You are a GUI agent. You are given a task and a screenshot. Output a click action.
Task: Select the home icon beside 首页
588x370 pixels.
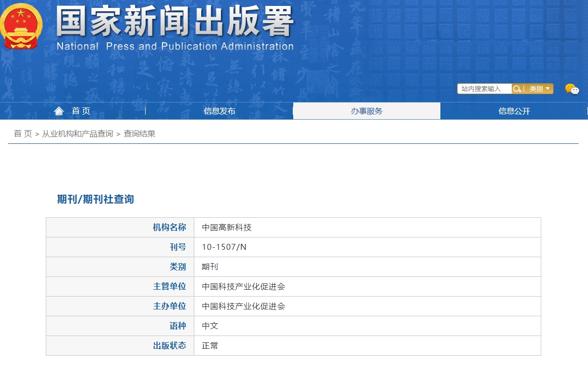pos(59,110)
